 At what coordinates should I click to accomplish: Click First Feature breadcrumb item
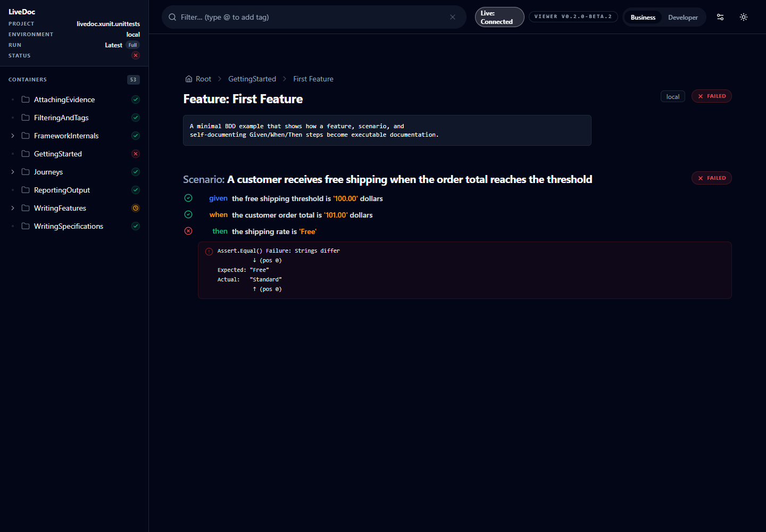[313, 79]
